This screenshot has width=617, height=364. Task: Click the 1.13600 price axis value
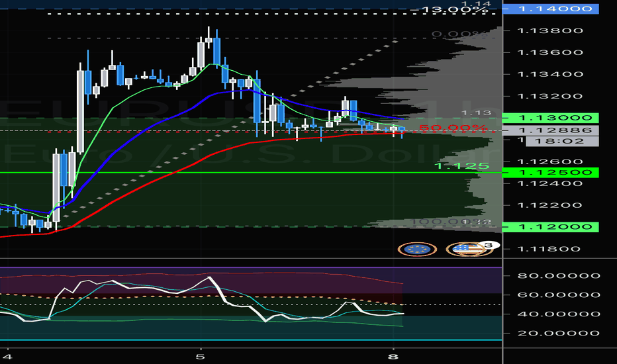(x=549, y=52)
